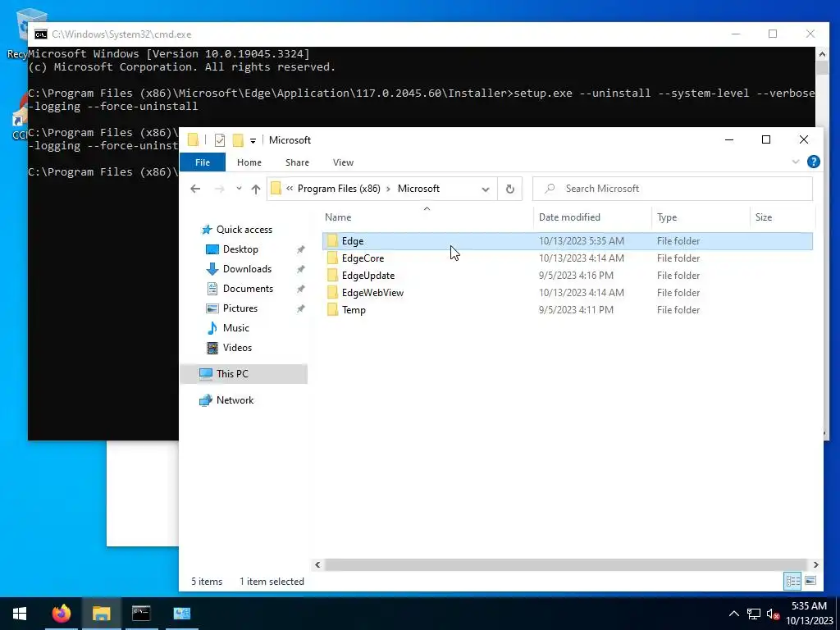Sort by Size column header

(x=782, y=217)
